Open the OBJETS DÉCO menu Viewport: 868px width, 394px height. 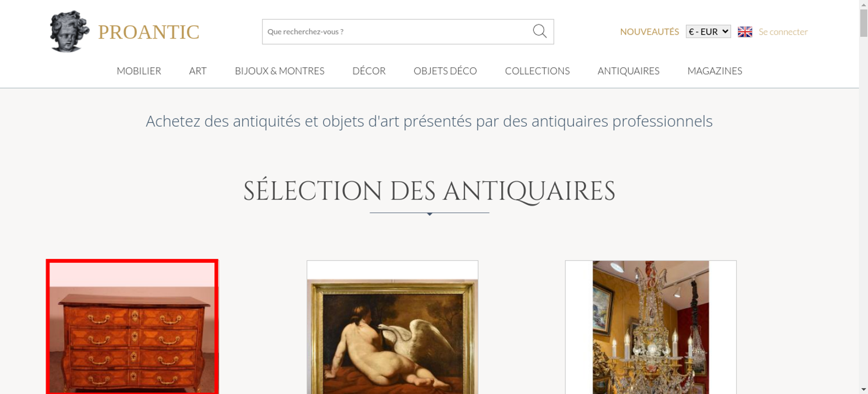point(445,71)
